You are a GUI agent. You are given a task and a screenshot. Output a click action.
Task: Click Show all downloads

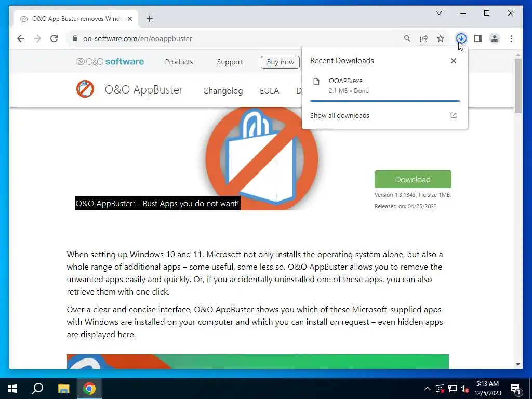[340, 115]
